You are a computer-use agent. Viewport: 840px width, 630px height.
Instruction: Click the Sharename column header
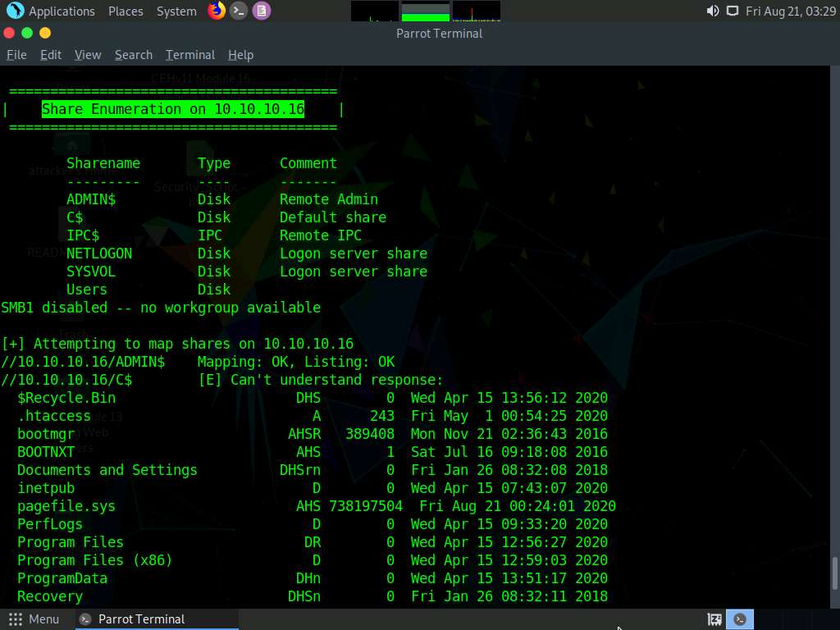point(103,163)
